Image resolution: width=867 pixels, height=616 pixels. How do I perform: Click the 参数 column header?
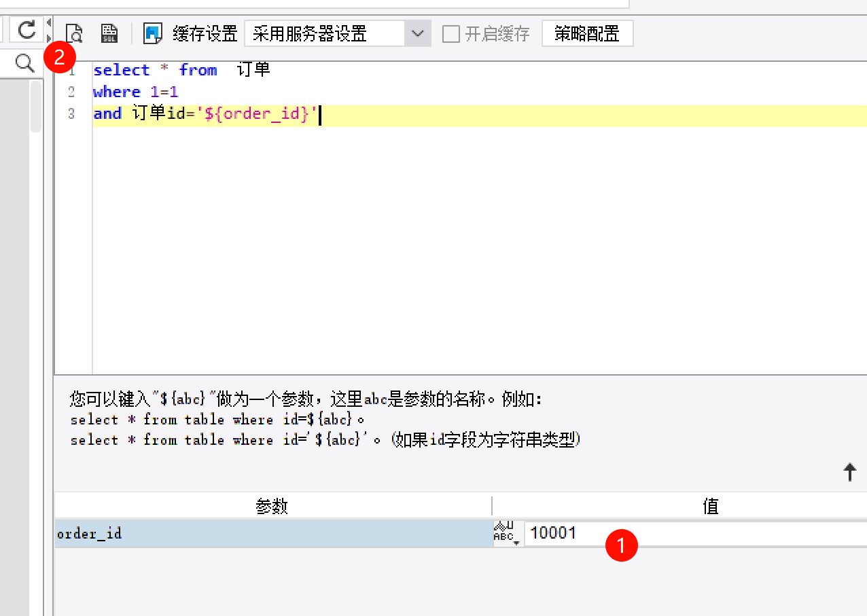272,506
